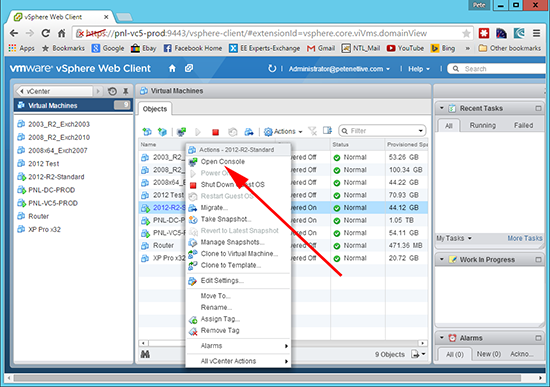Open the More Tasks link
Screen dimensions: 550x387
coord(525,238)
